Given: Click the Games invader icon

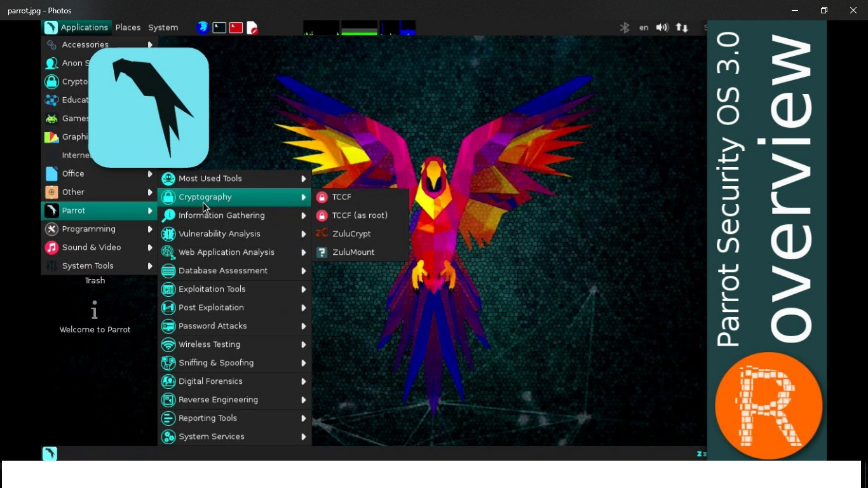Looking at the screenshot, I should (52, 118).
